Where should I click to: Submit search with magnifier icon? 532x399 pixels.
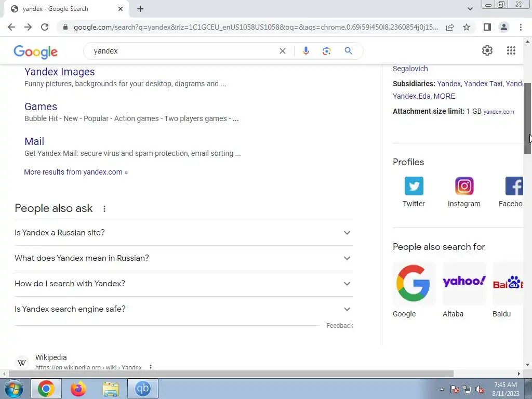[x=348, y=51]
